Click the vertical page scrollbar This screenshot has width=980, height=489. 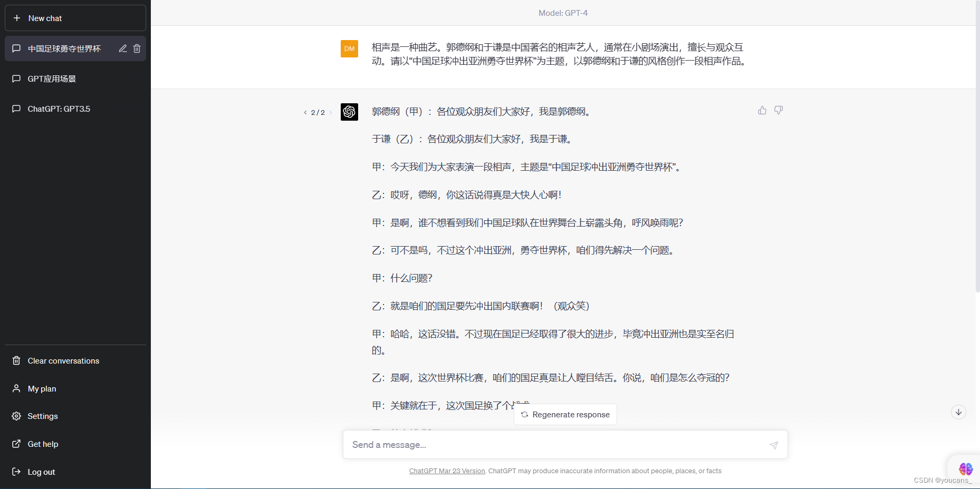point(977,148)
